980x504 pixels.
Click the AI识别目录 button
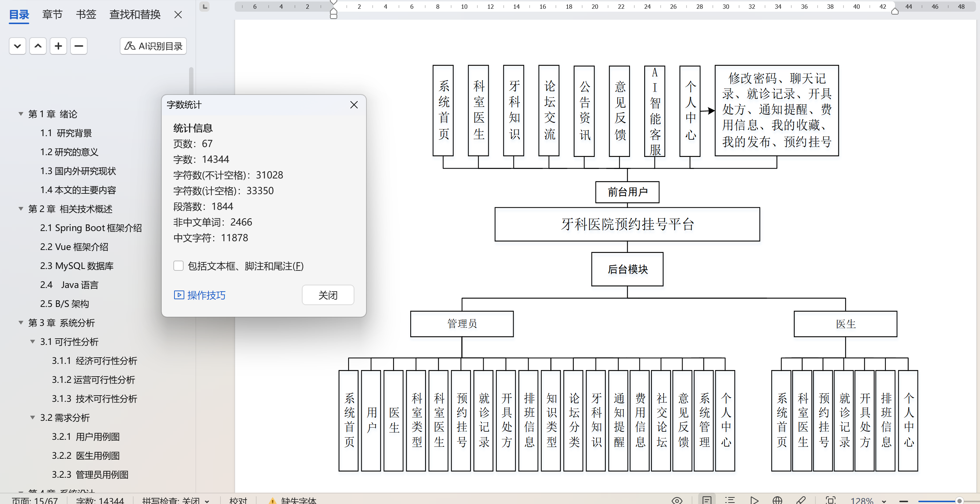click(x=153, y=46)
